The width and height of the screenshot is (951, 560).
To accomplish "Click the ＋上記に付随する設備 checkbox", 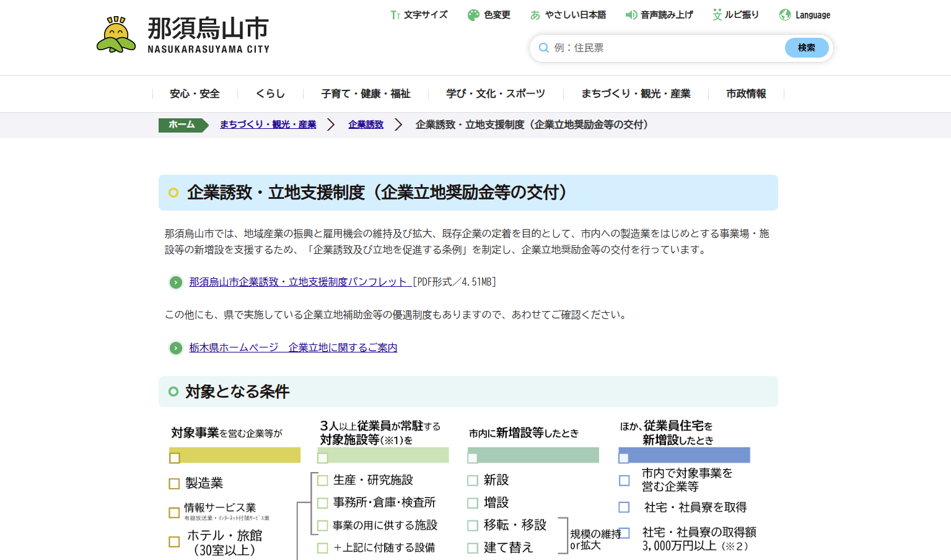I will tap(323, 548).
